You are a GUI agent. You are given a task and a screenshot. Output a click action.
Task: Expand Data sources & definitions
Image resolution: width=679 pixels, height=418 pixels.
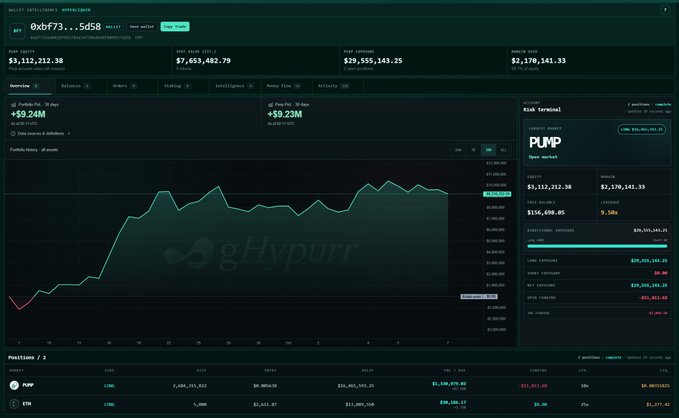[43, 133]
